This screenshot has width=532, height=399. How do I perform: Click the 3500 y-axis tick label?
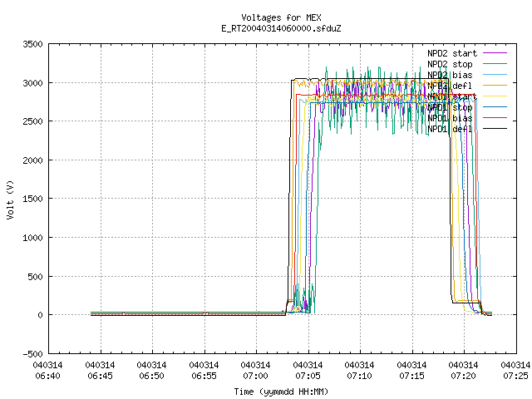point(32,44)
